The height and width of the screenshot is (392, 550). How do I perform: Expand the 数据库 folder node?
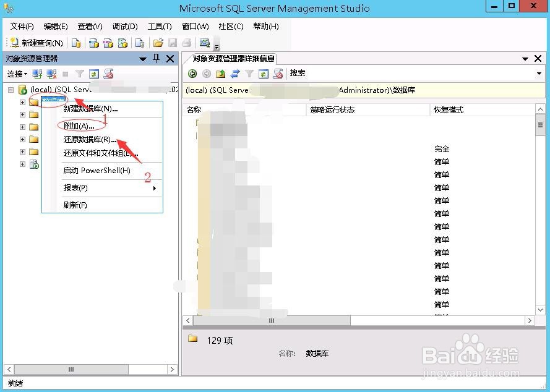[22, 103]
